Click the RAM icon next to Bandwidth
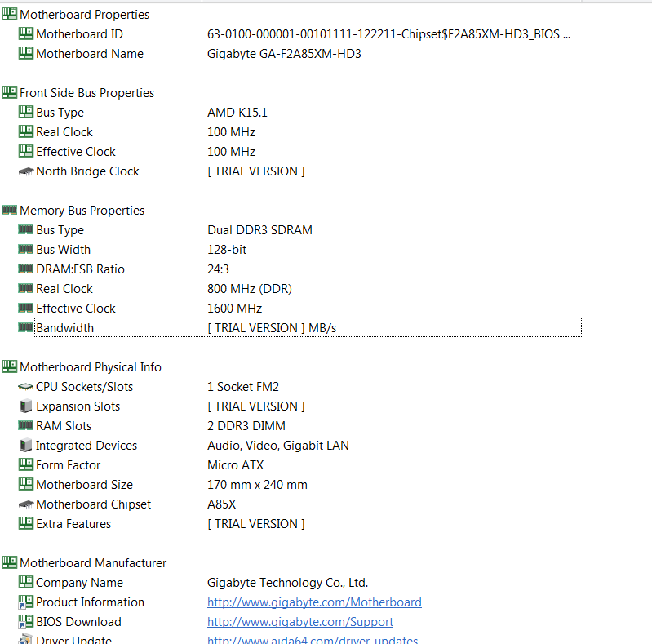Image resolution: width=652 pixels, height=644 pixels. click(x=26, y=327)
